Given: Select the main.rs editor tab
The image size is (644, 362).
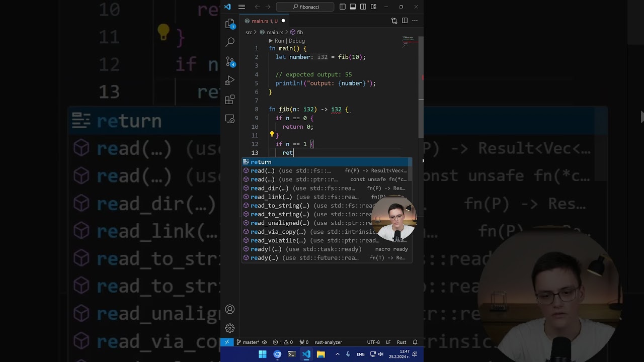Looking at the screenshot, I should [264, 21].
